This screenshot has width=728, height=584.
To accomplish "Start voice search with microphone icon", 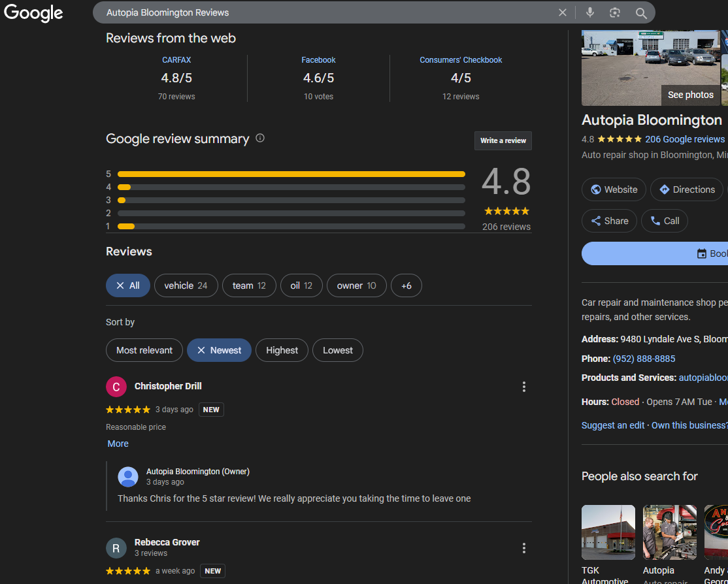I will click(x=589, y=12).
